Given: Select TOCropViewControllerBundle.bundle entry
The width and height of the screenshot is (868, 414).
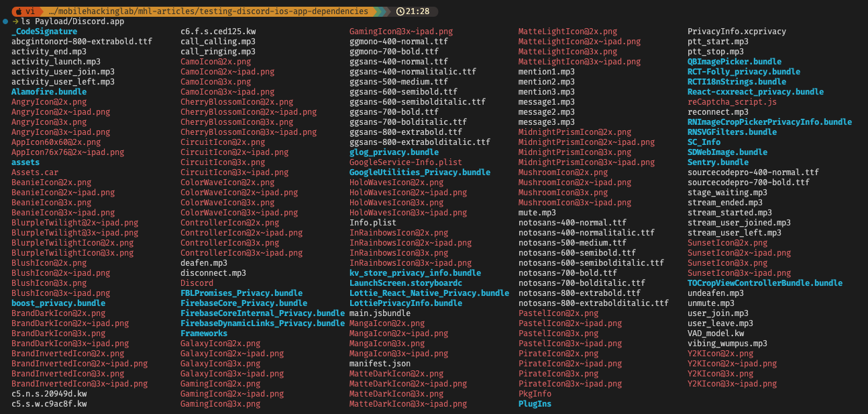Looking at the screenshot, I should tap(765, 283).
